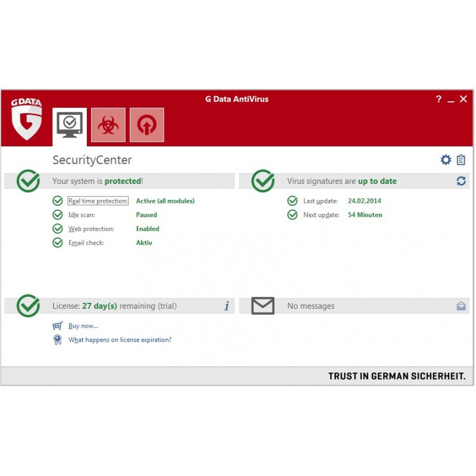The width and height of the screenshot is (476, 476).
Task: Toggle the Idle scan setting
Action: click(x=82, y=215)
